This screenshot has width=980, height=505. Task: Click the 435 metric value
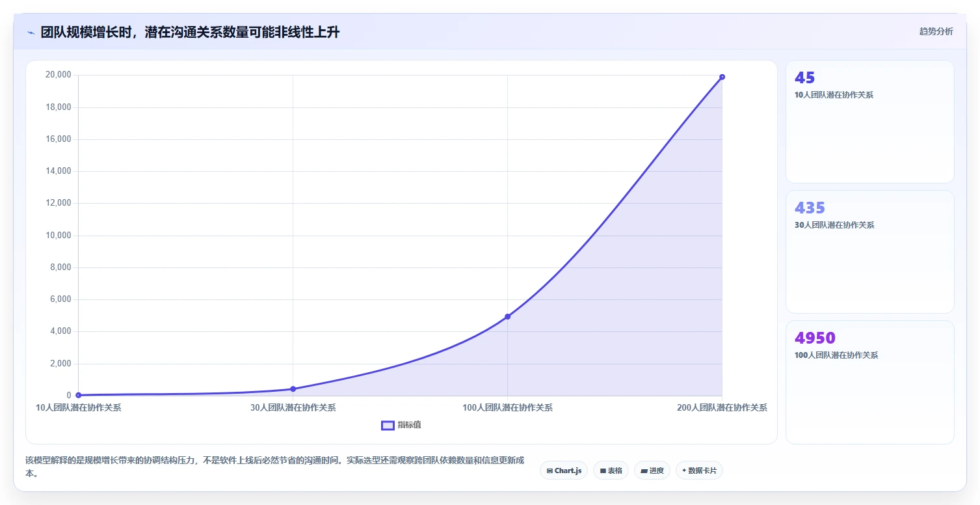810,208
